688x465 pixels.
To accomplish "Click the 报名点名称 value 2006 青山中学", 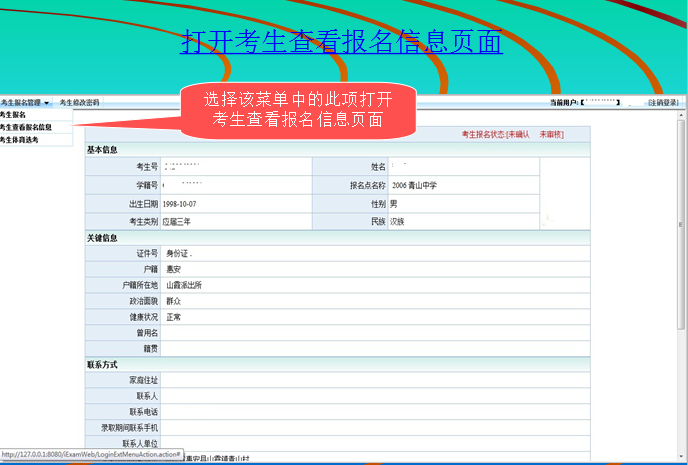I will point(414,185).
